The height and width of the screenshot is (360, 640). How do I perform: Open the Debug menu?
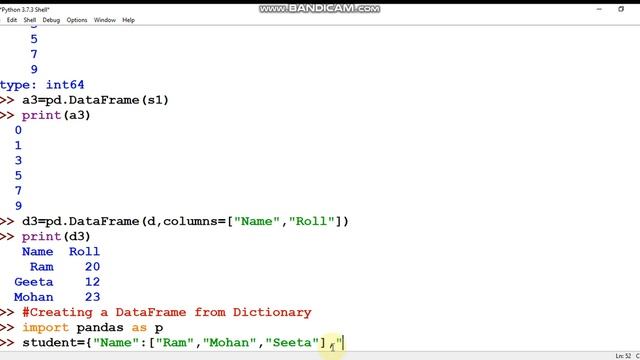(x=51, y=20)
